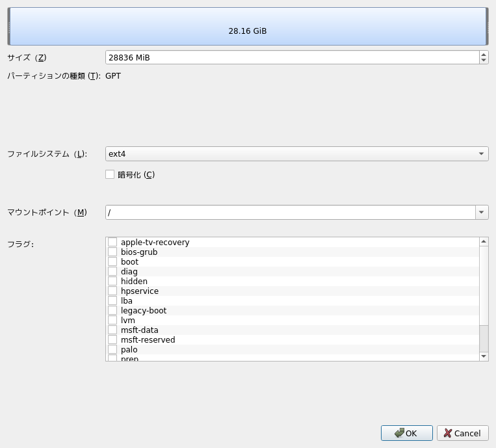
Task: Tick the msft-data flag checkbox
Action: (112, 330)
